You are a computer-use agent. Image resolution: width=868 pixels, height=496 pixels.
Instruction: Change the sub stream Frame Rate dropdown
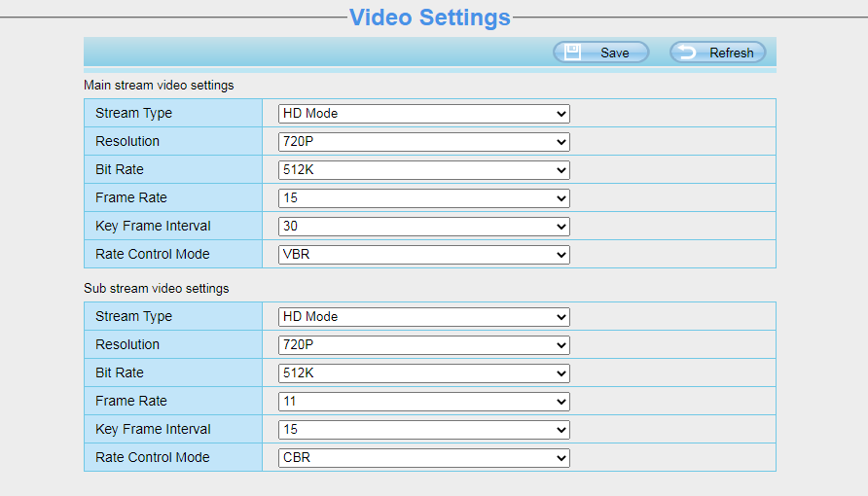(x=423, y=402)
